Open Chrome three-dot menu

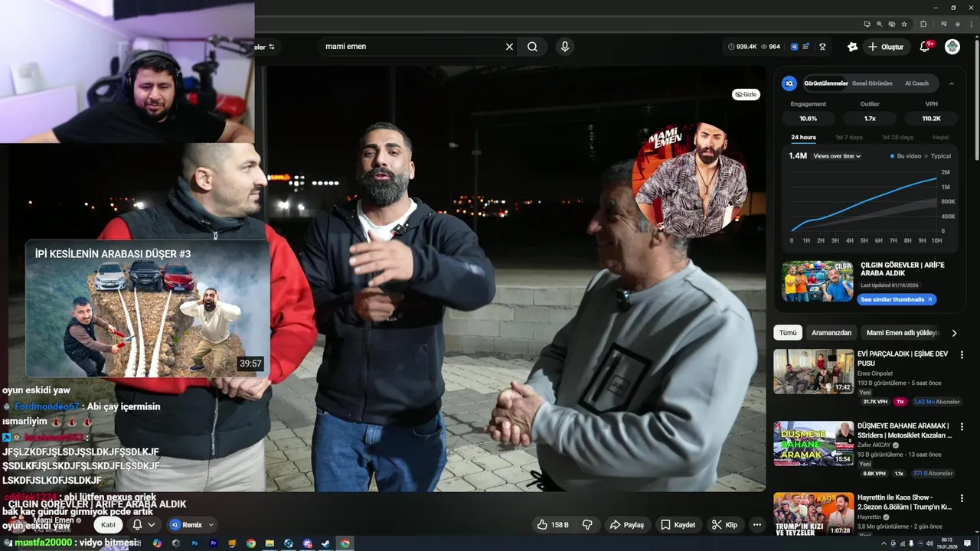[971, 24]
